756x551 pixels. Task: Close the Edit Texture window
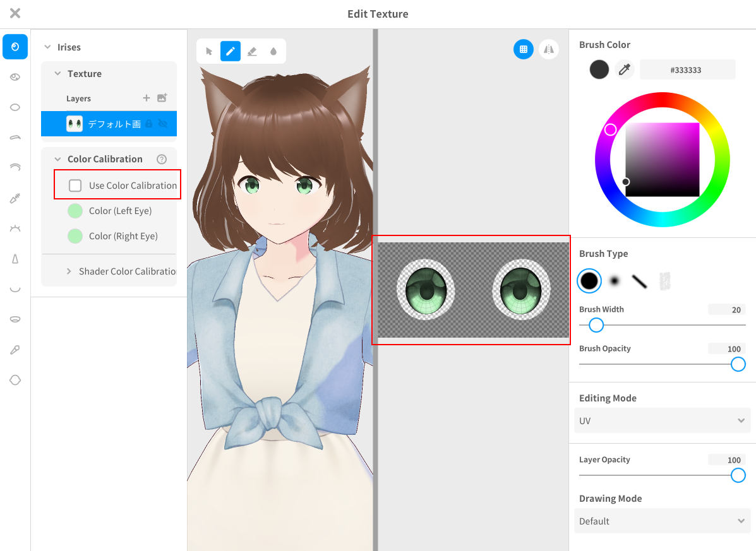click(15, 13)
